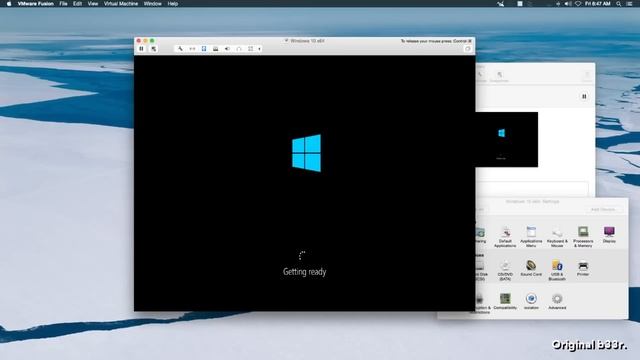Viewport: 640px width, 360px height.
Task: Open the Edit menu
Action: (77, 4)
